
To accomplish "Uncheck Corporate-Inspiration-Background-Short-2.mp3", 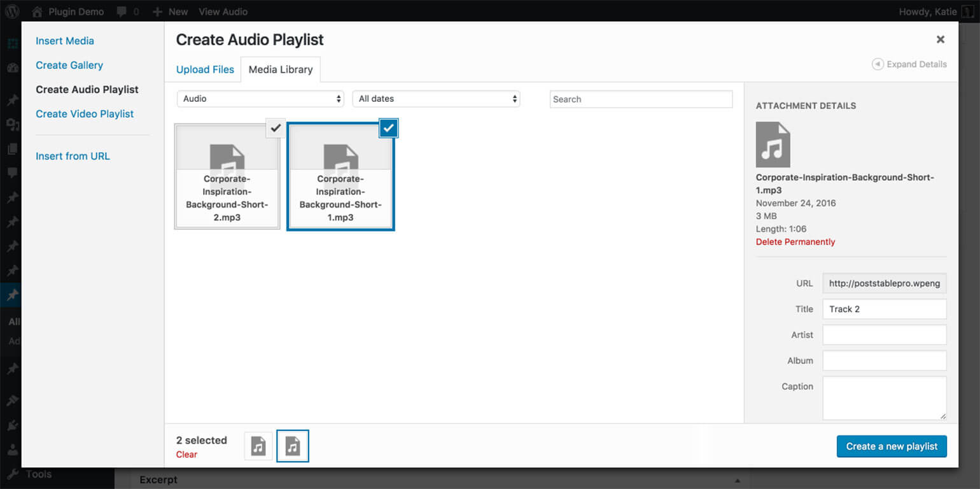I will (275, 128).
